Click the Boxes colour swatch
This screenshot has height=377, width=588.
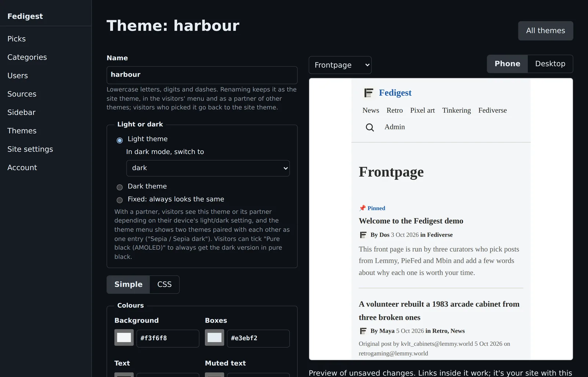214,338
